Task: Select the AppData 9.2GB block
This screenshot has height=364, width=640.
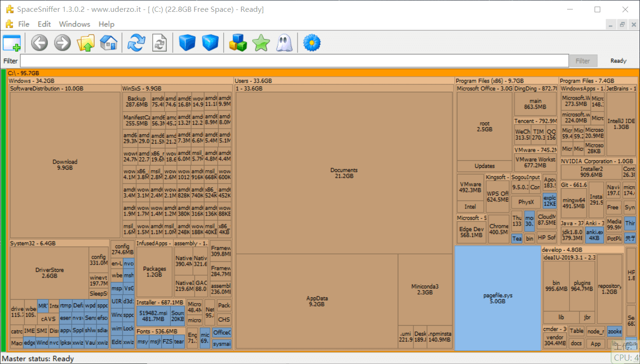Action: point(317,302)
